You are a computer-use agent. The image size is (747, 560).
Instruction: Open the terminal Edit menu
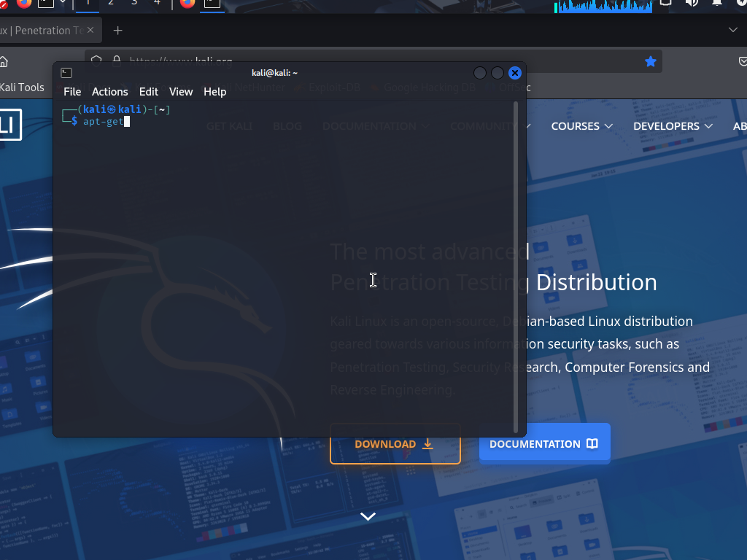point(149,92)
